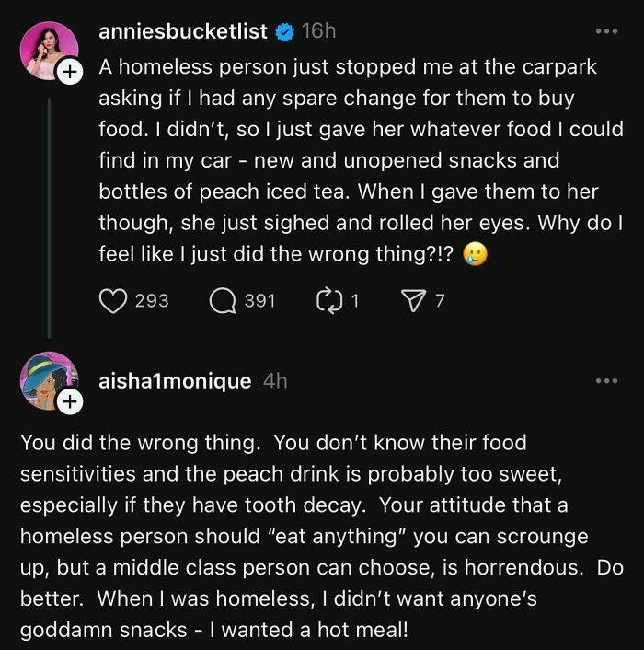Click the 4h reply timestamp

click(x=275, y=380)
